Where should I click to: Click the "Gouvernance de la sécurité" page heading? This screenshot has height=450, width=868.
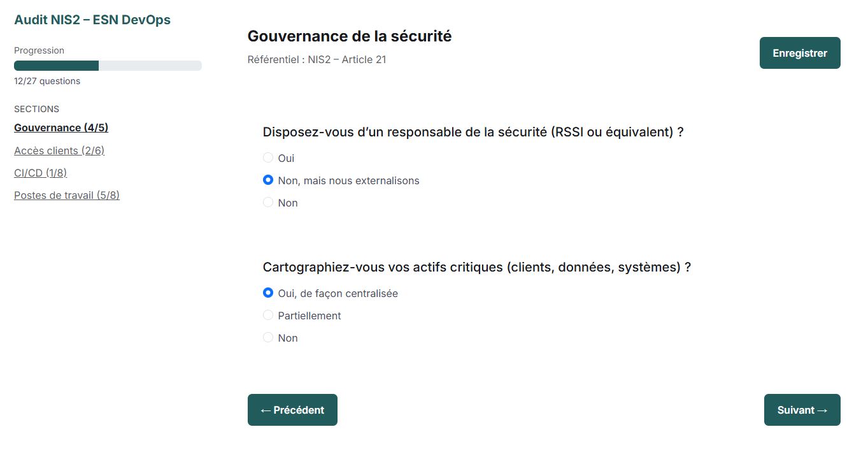coord(350,36)
